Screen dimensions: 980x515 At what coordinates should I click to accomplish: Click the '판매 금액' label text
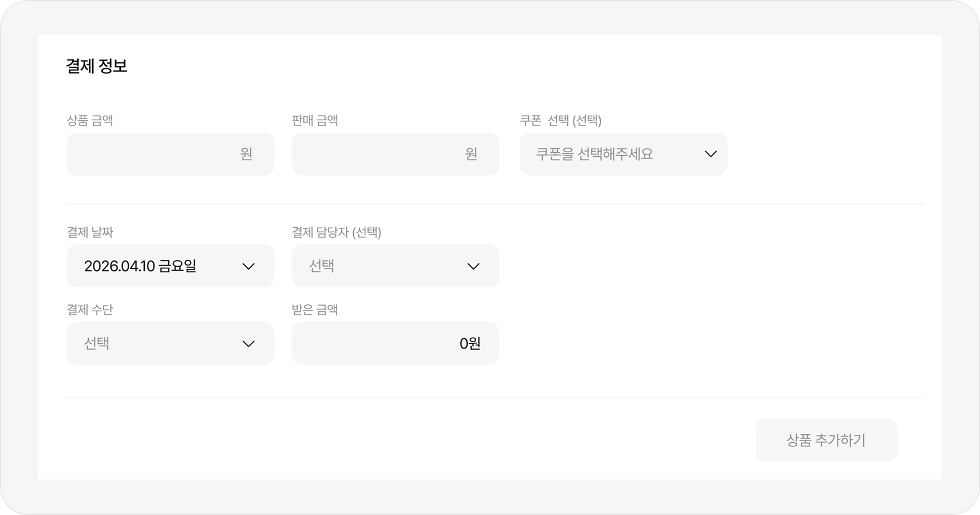tap(315, 120)
